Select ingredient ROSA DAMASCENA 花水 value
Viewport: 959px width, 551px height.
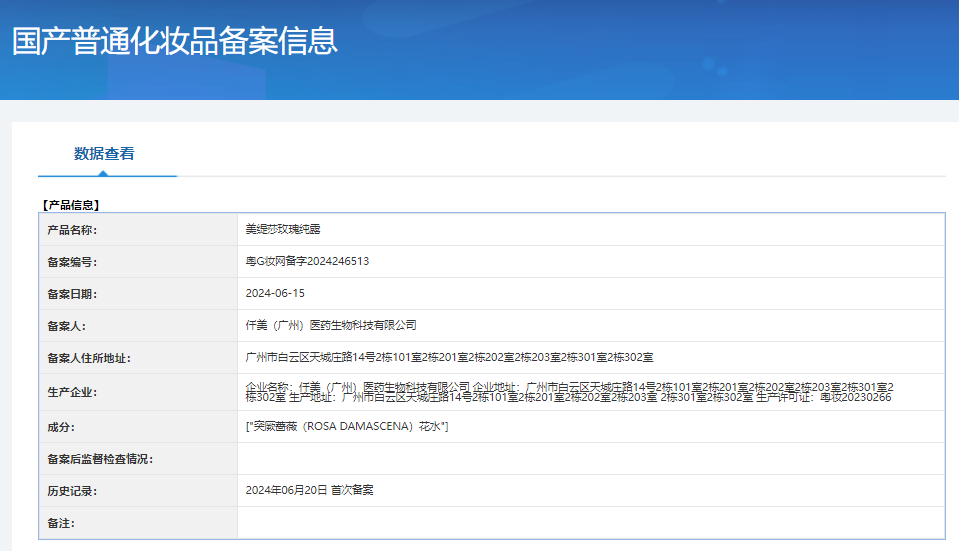(347, 426)
